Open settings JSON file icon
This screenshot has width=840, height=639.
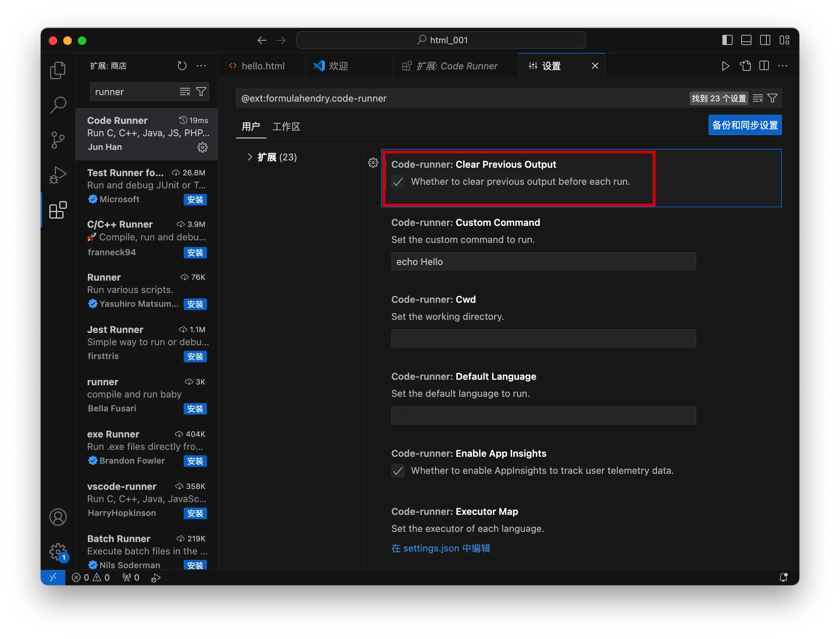[x=745, y=66]
